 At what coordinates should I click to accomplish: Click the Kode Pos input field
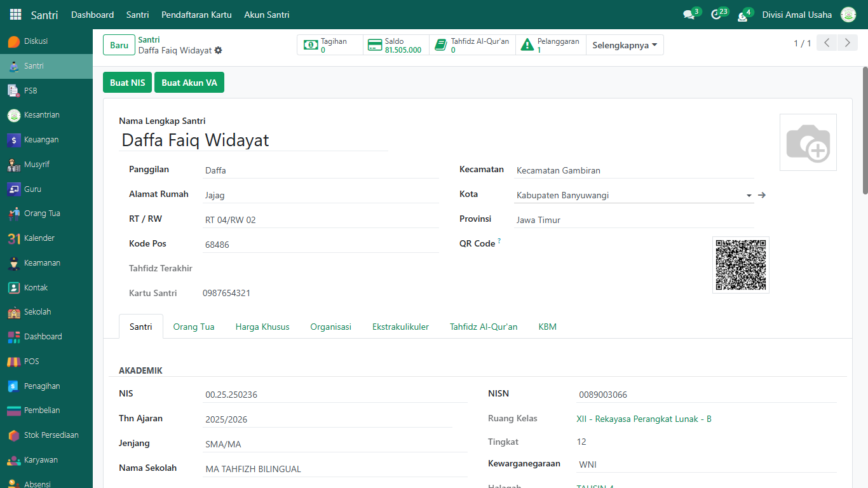pos(321,245)
